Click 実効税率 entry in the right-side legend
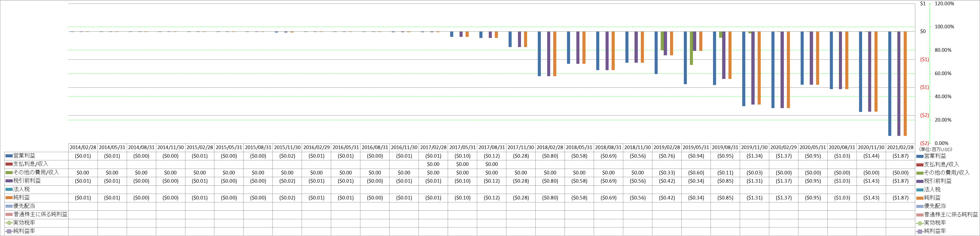 [x=931, y=223]
